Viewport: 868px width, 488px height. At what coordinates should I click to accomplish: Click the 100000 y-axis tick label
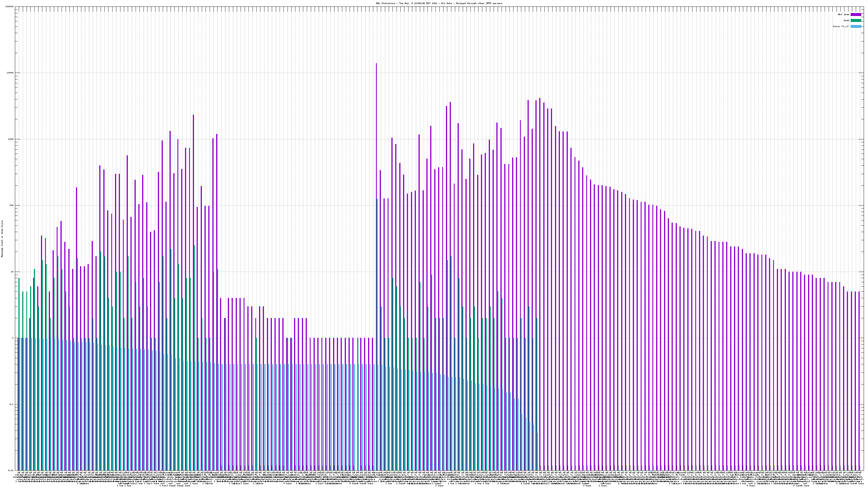(x=10, y=7)
